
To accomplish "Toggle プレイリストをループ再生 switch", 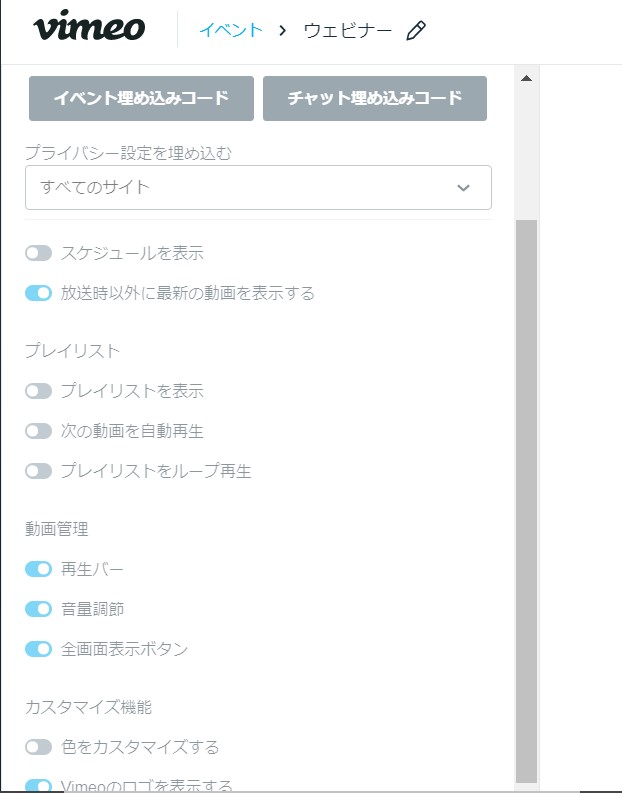I will click(x=38, y=471).
